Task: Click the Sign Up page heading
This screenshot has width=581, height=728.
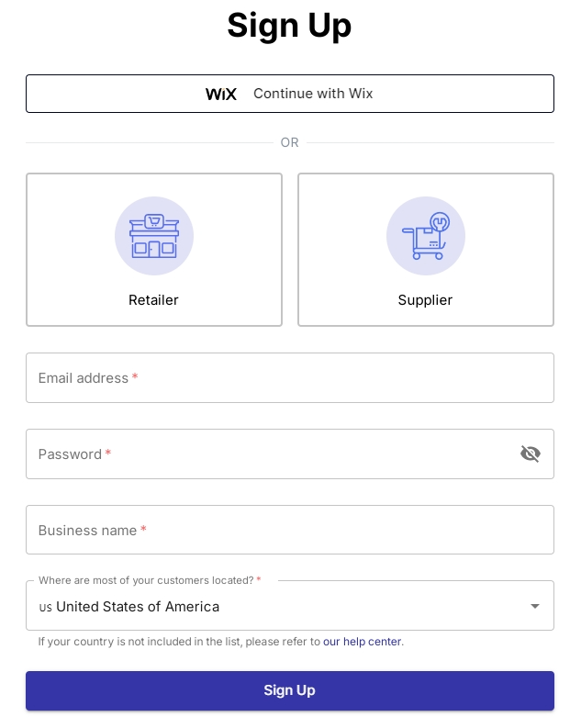Action: pyautogui.click(x=289, y=26)
